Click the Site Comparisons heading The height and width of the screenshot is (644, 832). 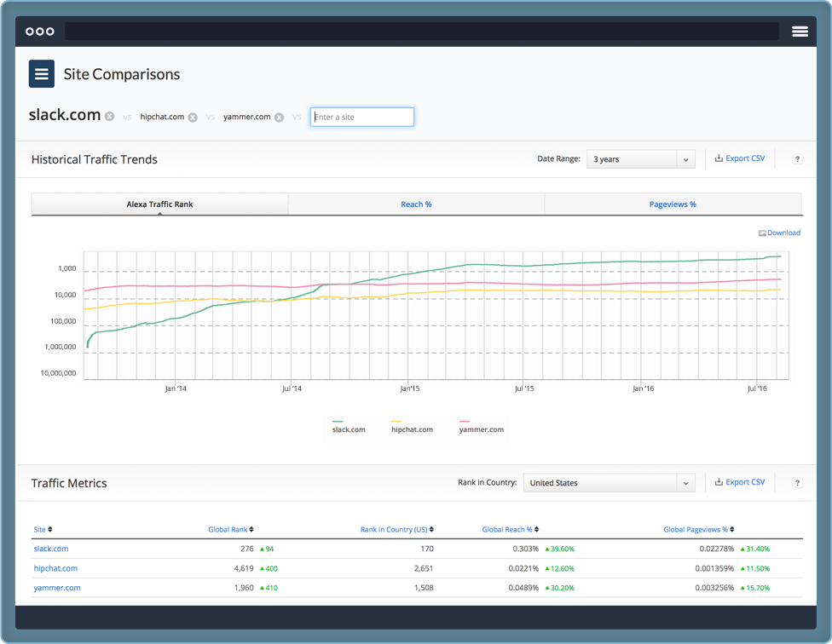pos(122,74)
